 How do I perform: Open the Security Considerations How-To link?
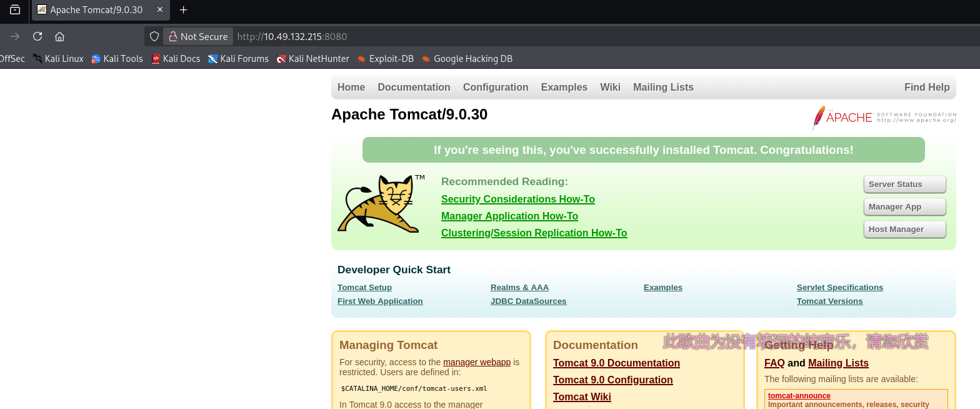[x=517, y=199]
